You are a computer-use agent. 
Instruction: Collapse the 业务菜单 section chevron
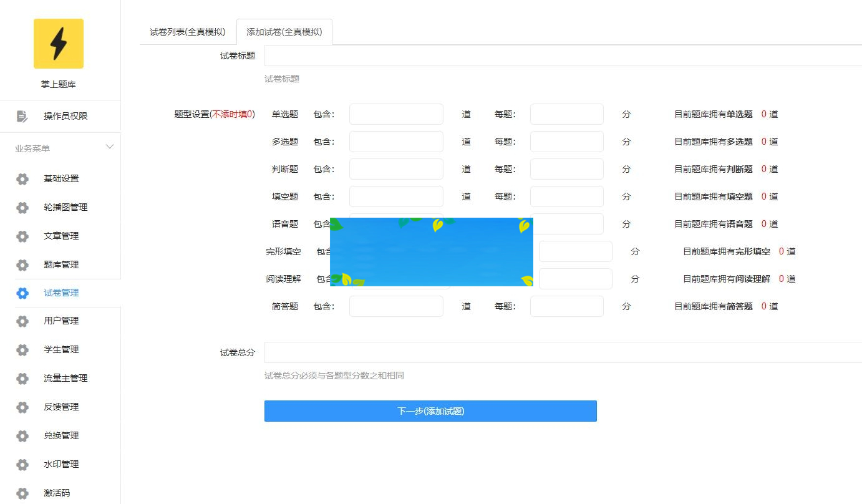110,147
